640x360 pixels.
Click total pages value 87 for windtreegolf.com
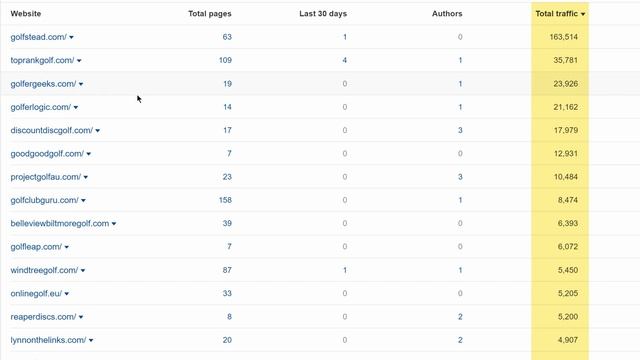227,270
